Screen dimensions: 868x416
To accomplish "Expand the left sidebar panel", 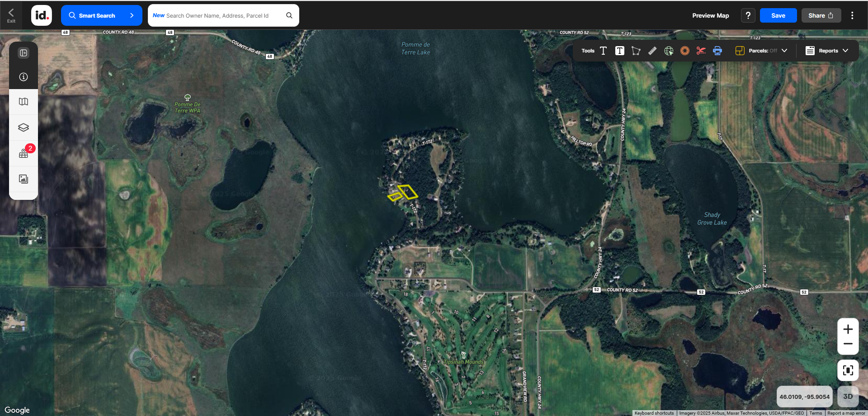I will tap(24, 53).
